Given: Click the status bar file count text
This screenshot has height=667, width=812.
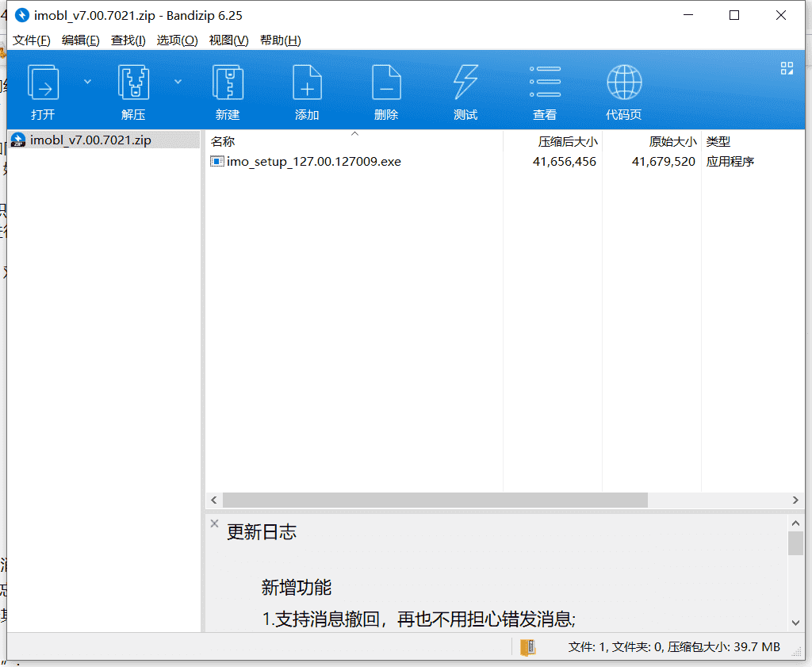Looking at the screenshot, I should point(674,647).
